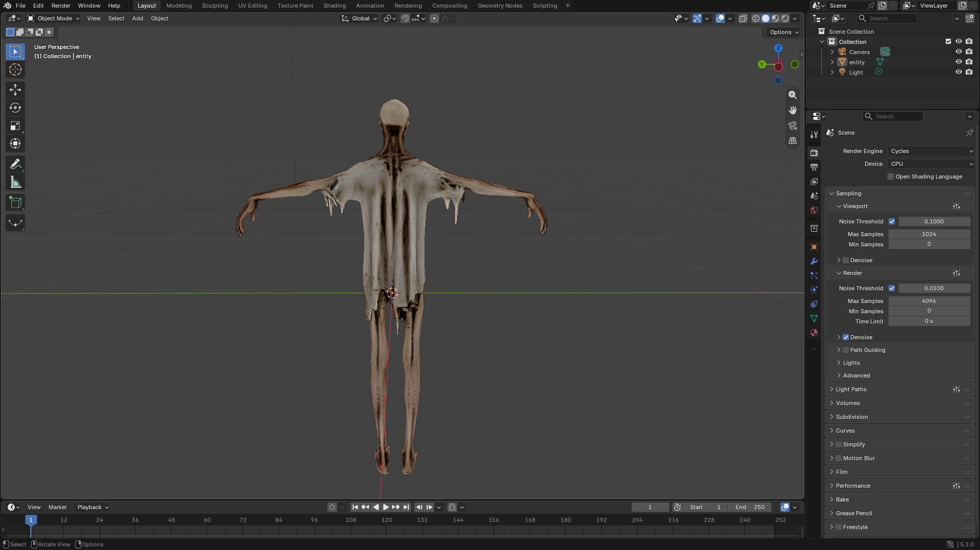Switch to wireframe viewport shading
The width and height of the screenshot is (980, 550).
pyautogui.click(x=756, y=18)
